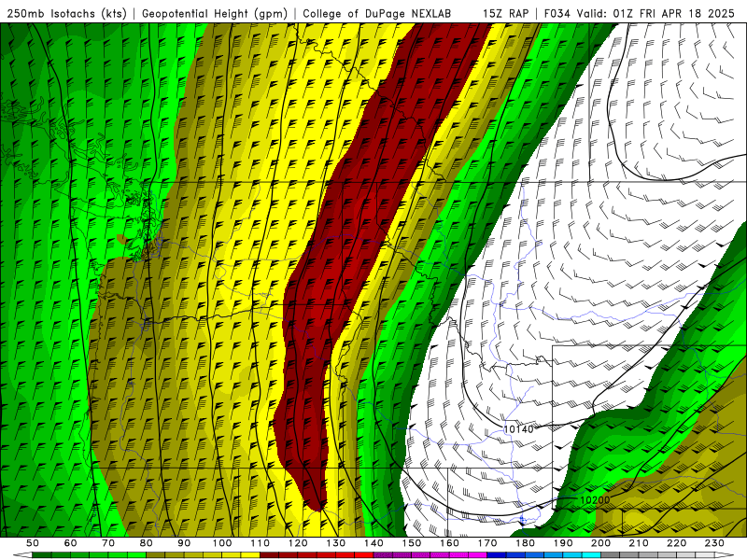Select the 120 value on color scale
This screenshot has height=560, width=747.
coord(298,543)
